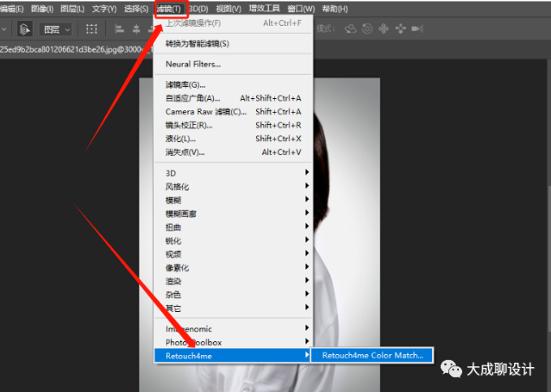The image size is (551, 392).
Task: Open 液化(L) liquify filter
Action: [234, 139]
